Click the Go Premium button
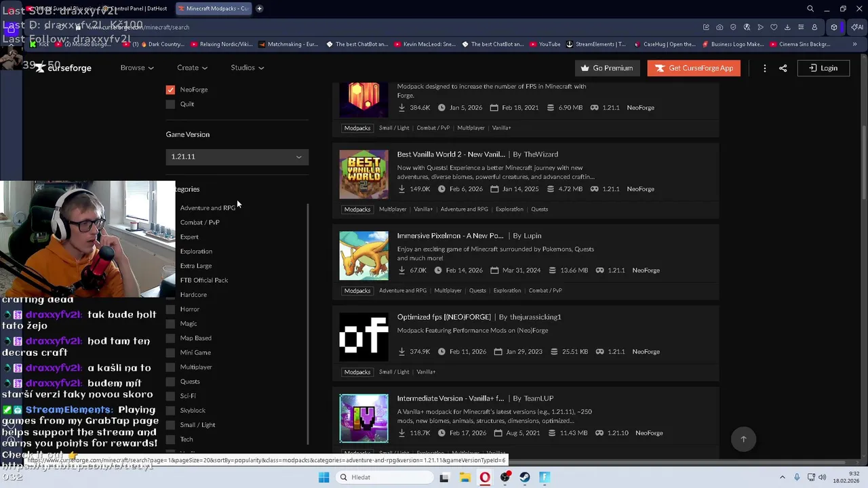Image resolution: width=868 pixels, height=488 pixels. point(607,68)
